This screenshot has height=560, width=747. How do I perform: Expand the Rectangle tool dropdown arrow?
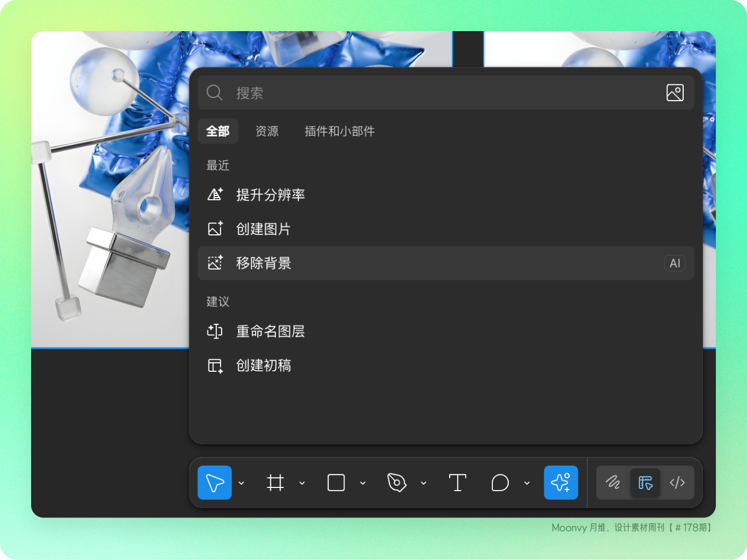(x=363, y=483)
